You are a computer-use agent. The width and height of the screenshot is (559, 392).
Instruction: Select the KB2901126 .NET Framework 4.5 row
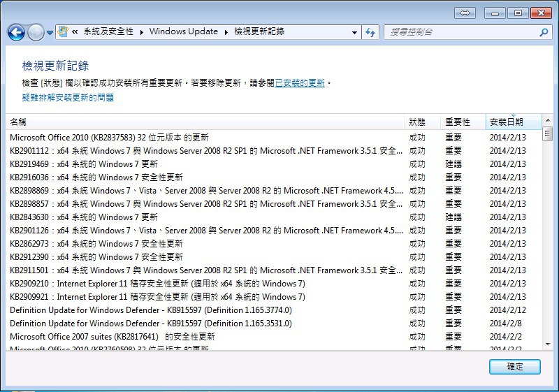[273, 230]
